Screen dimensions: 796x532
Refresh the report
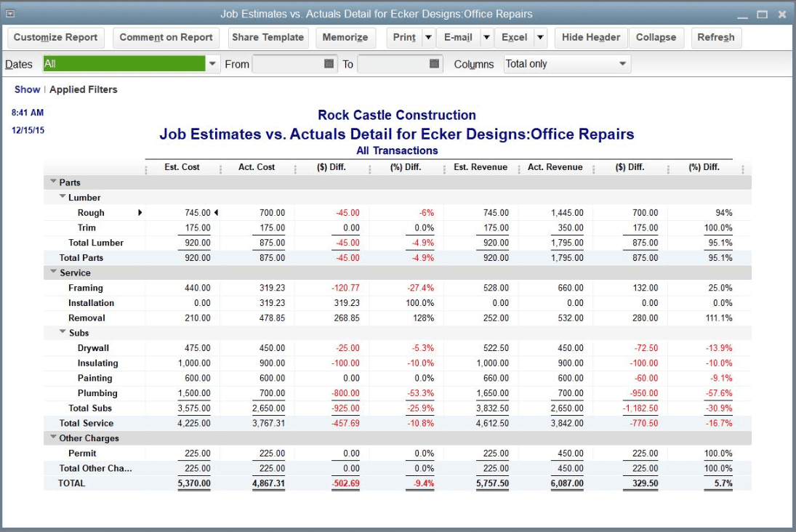(716, 38)
